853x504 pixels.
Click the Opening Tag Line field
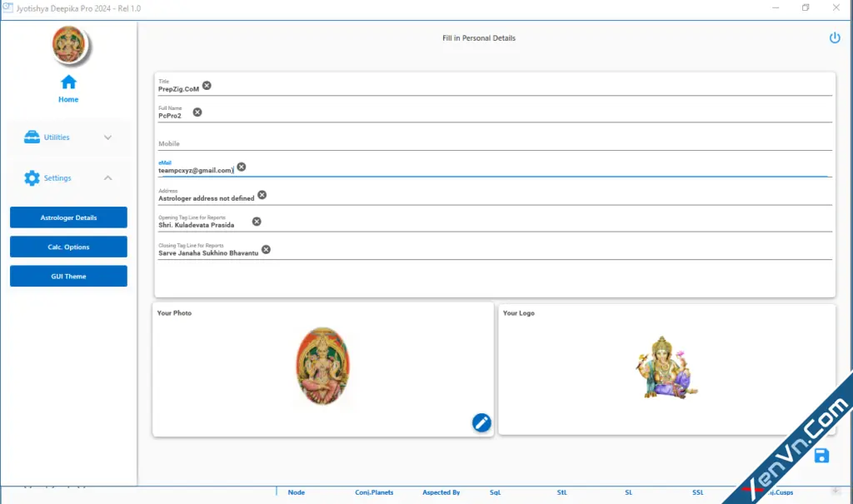click(495, 222)
